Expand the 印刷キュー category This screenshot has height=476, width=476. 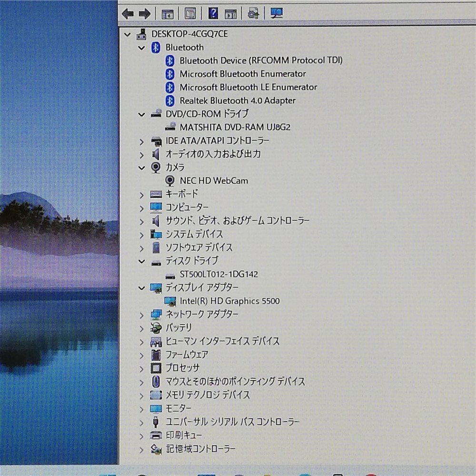(141, 436)
